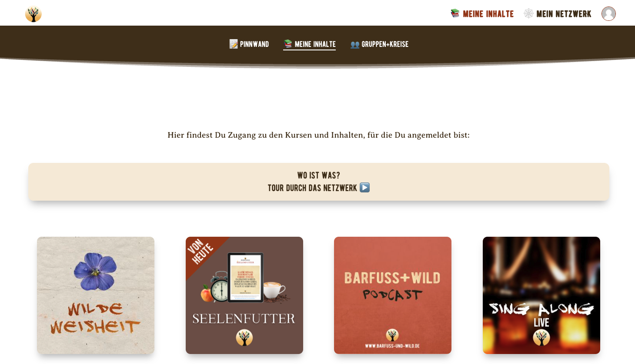Open the Wilde Weisheit course tile
This screenshot has width=635, height=364.
point(96,295)
